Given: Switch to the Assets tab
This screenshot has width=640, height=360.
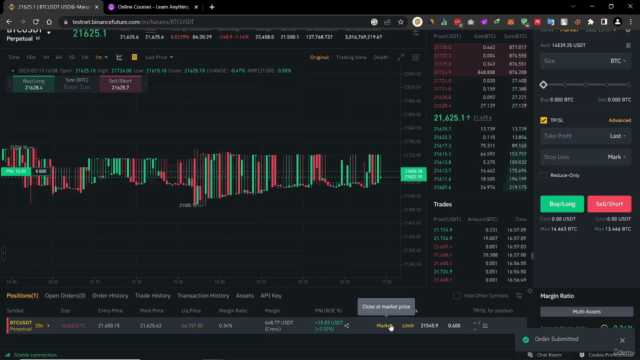Looking at the screenshot, I should click(244, 296).
